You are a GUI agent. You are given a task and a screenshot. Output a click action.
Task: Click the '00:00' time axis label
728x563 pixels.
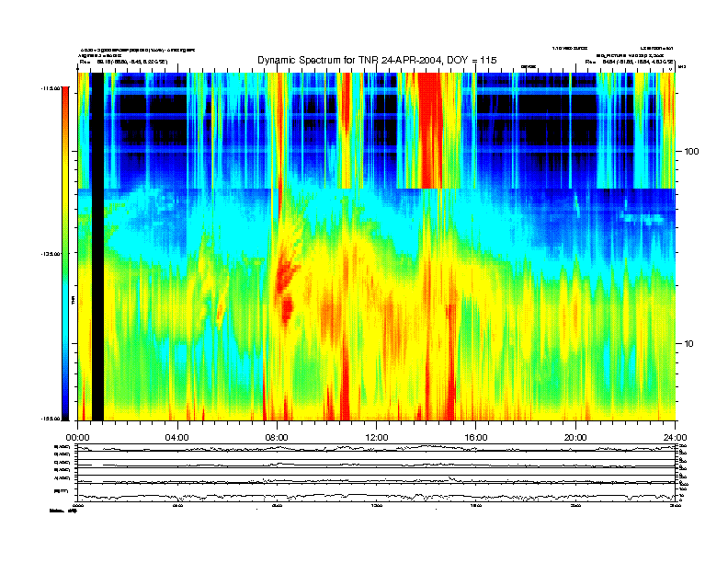click(x=77, y=438)
